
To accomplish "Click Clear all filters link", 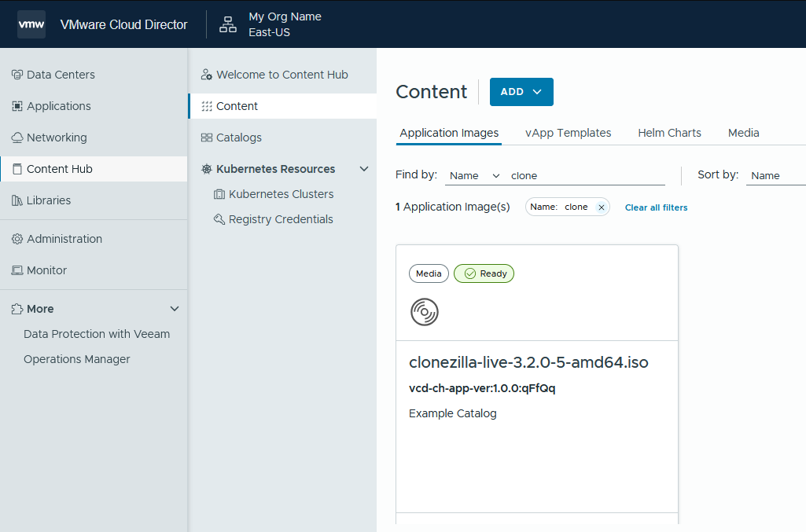I will (656, 207).
